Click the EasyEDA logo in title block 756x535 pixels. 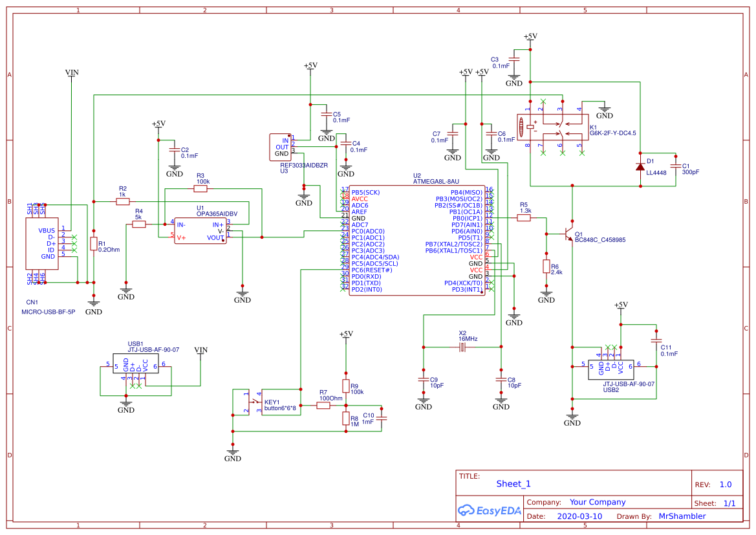490,510
